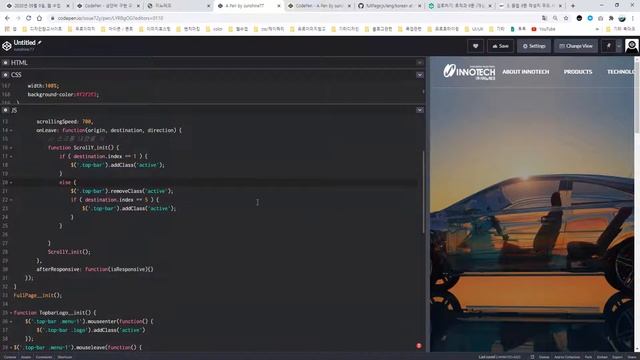This screenshot has height=360, width=640.
Task: Click the CodePen logo icon
Action: [7, 46]
